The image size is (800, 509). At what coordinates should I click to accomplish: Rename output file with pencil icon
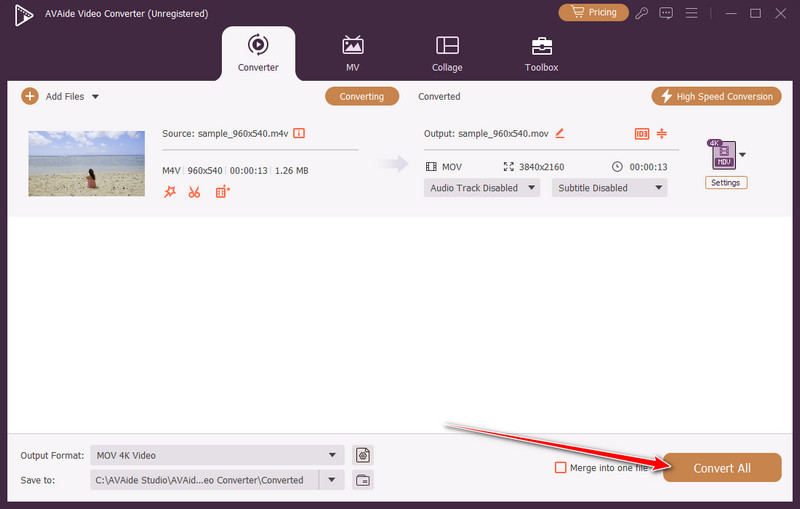560,133
